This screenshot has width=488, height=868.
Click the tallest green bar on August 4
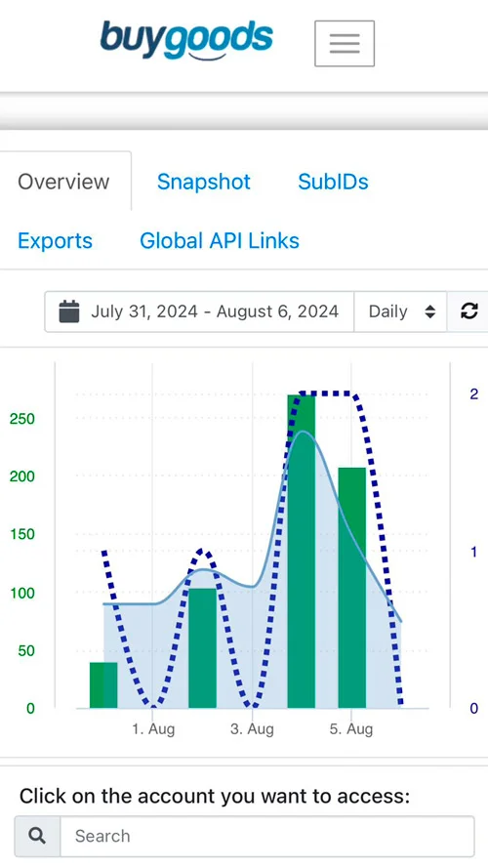[x=302, y=552]
